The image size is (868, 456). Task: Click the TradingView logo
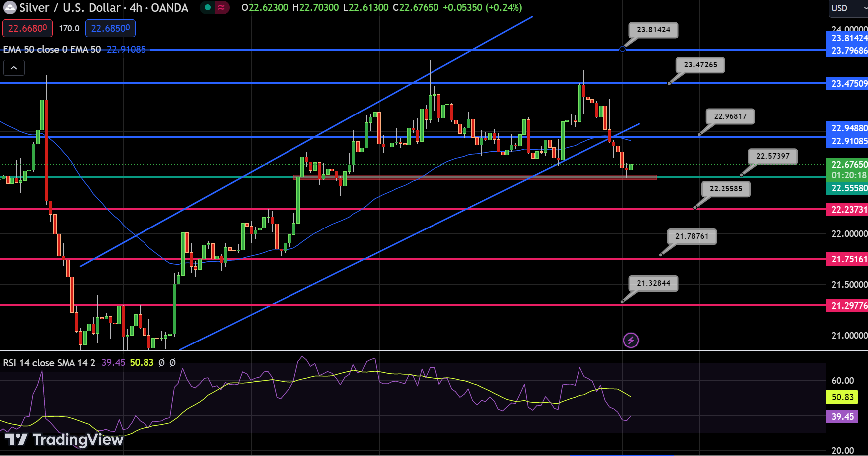click(x=64, y=440)
